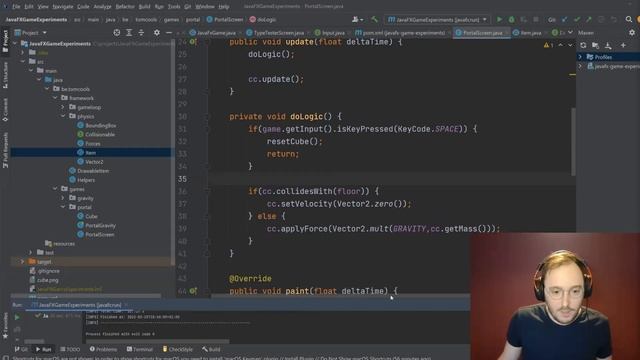
Task: Click the gutter override icon beside paint method
Action: coord(193,291)
